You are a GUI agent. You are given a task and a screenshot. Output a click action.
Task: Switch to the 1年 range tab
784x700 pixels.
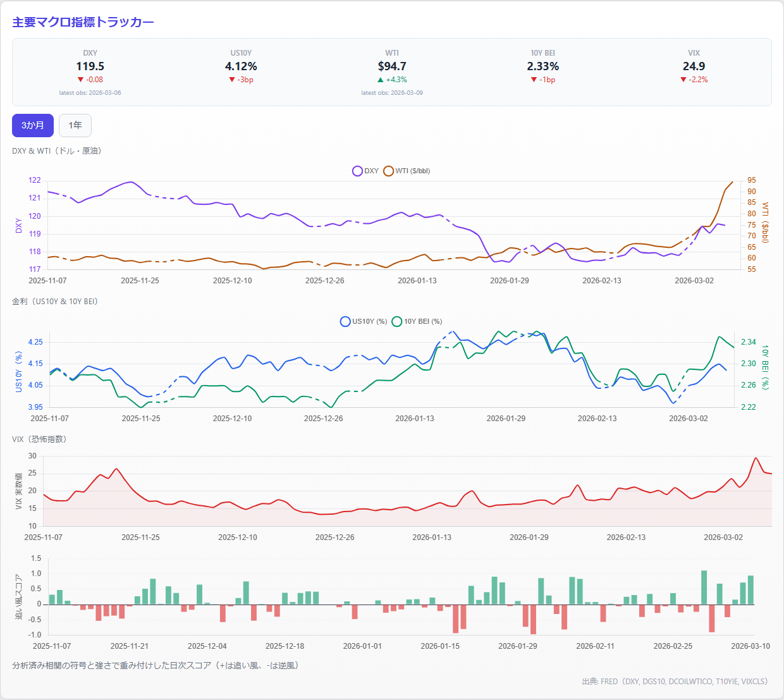point(75,125)
